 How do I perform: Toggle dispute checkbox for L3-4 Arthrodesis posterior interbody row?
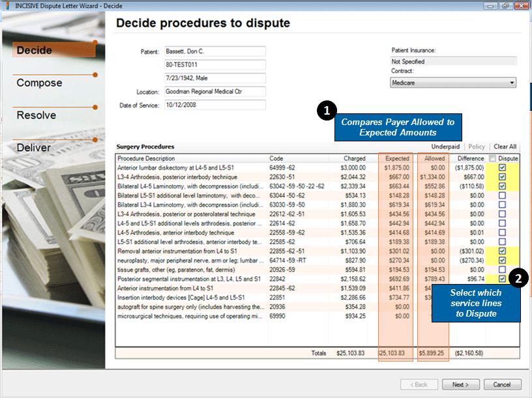(x=502, y=177)
